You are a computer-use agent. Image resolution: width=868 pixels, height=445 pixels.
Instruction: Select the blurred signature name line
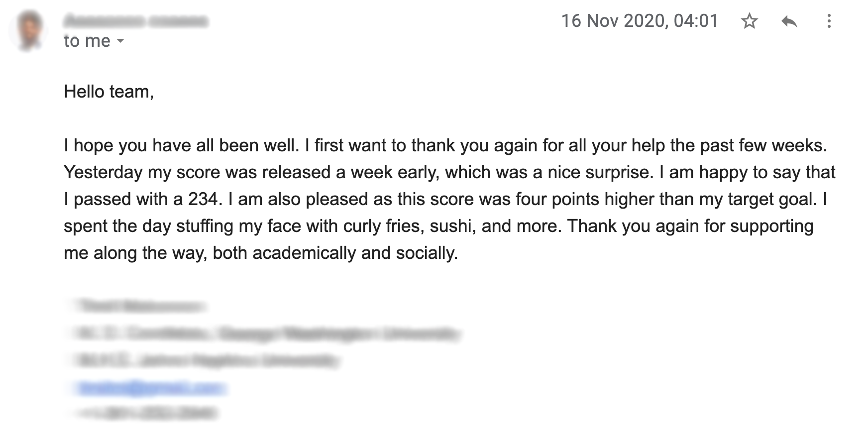pos(140,306)
